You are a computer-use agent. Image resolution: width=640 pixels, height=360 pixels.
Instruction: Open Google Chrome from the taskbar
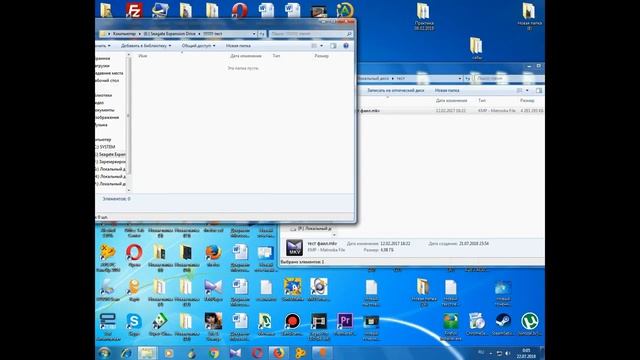click(214, 353)
